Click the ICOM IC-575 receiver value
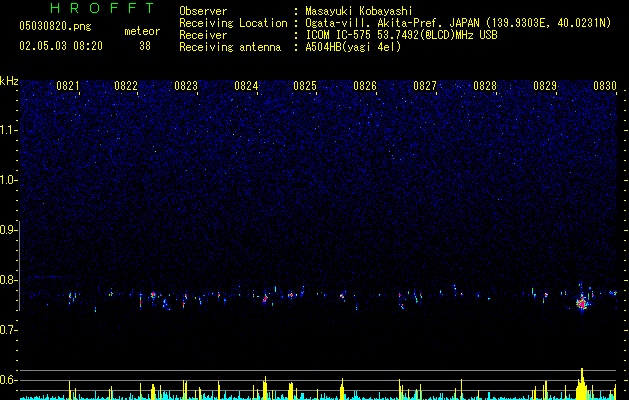 tap(401, 35)
